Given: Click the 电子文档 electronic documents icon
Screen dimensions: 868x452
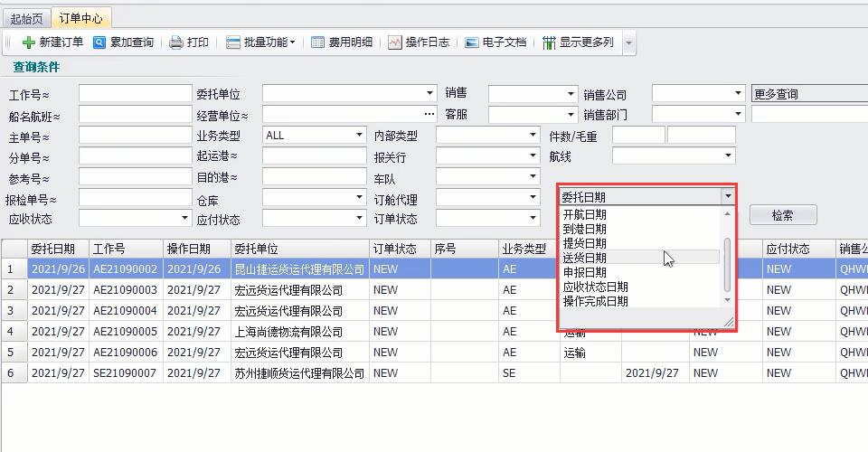Looking at the screenshot, I should pyautogui.click(x=472, y=42).
